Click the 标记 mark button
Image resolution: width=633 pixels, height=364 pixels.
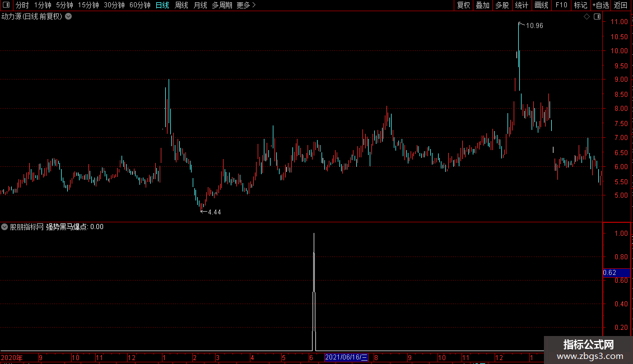580,5
